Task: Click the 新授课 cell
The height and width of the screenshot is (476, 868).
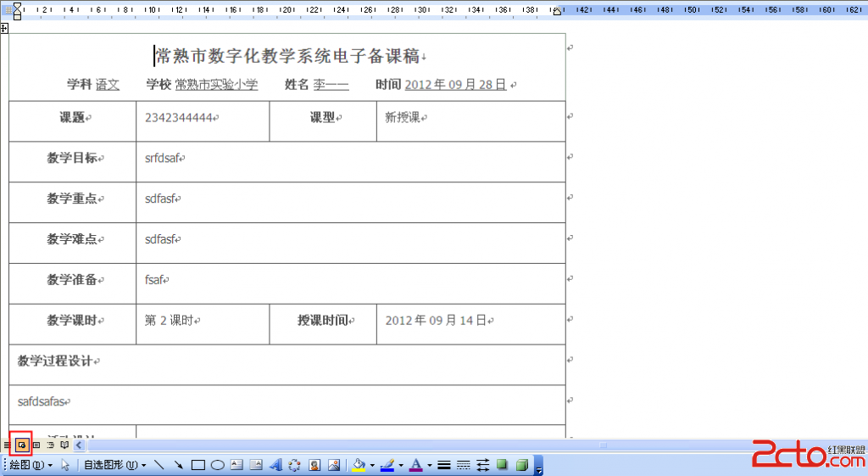Action: click(x=471, y=120)
